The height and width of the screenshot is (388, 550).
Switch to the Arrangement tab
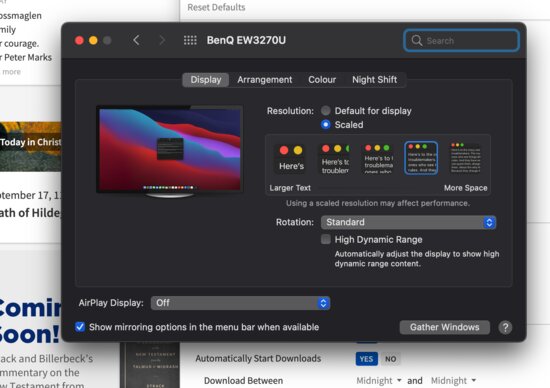coord(264,80)
